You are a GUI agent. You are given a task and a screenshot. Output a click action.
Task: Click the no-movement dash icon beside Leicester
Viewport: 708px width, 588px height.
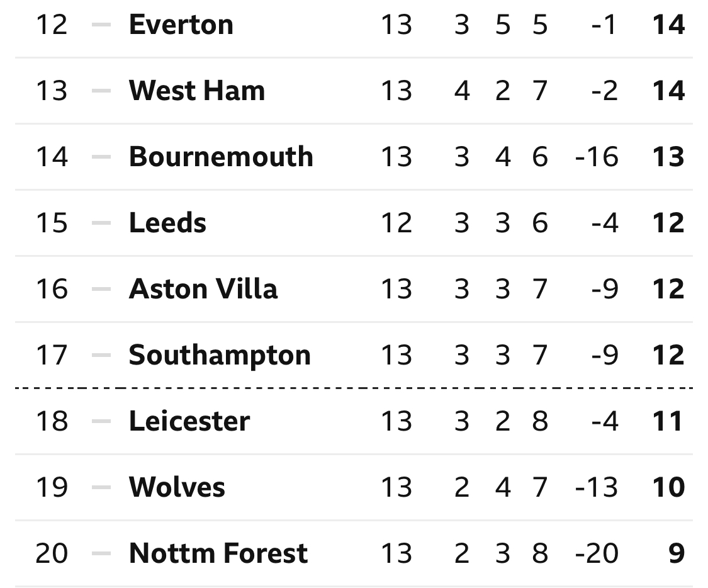coord(101,421)
